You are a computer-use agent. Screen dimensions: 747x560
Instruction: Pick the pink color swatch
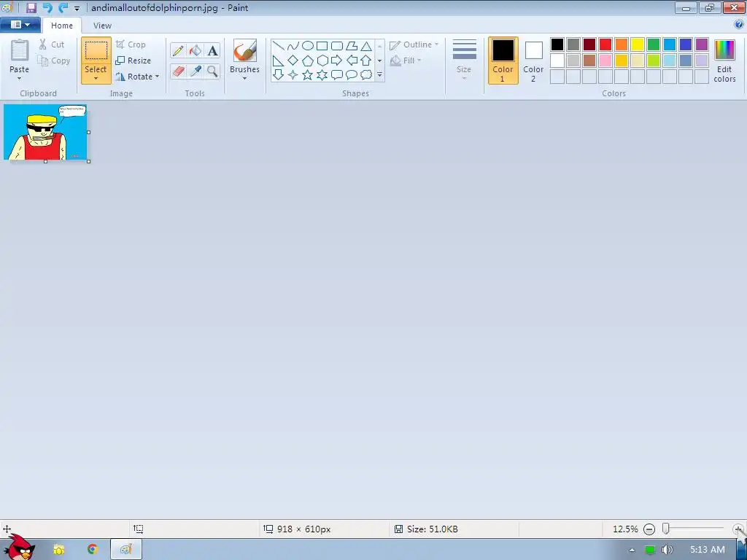605,61
